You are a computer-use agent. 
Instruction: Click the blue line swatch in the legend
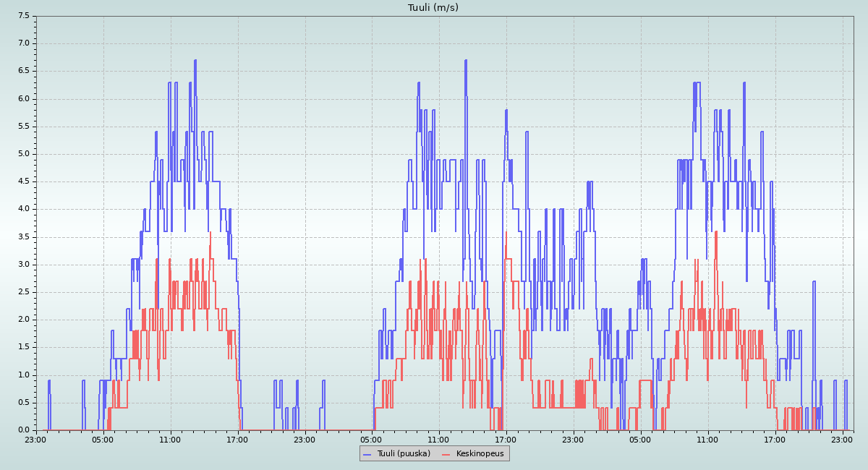[x=367, y=453]
